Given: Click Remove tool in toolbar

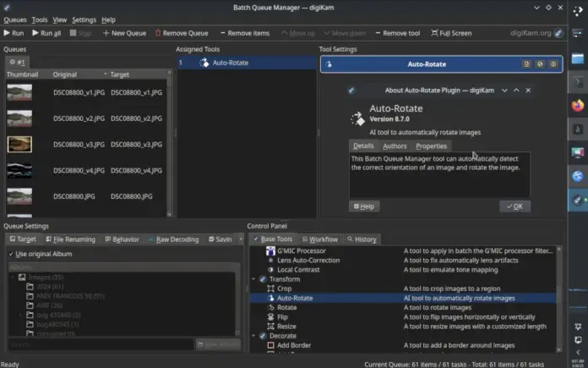Looking at the screenshot, I should (398, 33).
